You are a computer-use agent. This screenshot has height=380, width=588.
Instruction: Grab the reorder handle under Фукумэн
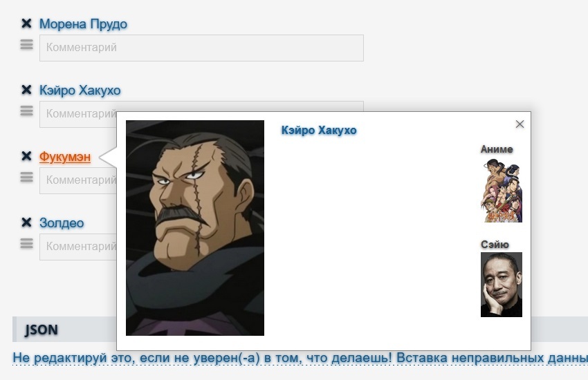(26, 177)
